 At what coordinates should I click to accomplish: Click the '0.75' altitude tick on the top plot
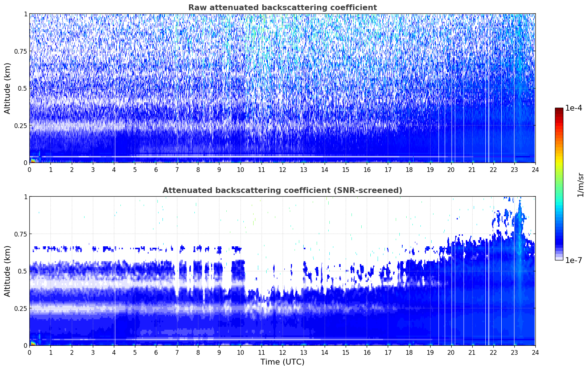point(21,51)
